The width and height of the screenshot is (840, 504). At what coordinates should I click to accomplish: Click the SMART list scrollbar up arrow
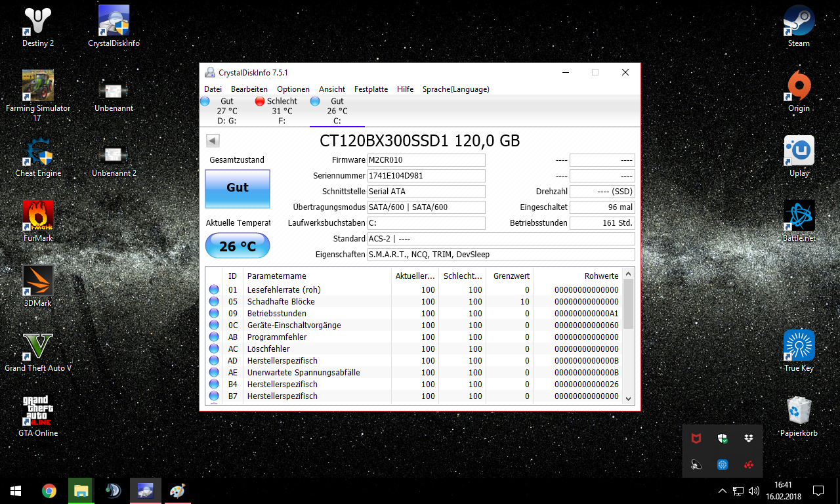pos(629,274)
